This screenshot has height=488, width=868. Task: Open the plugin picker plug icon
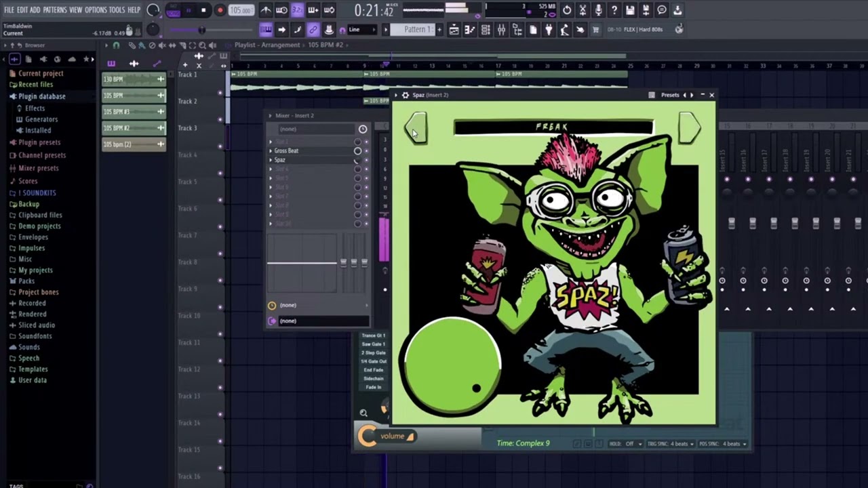point(549,30)
